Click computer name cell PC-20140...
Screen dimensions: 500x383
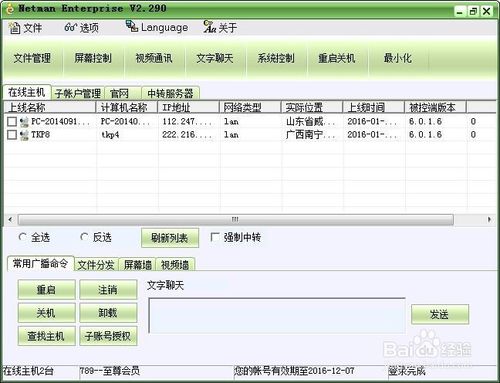click(125, 122)
